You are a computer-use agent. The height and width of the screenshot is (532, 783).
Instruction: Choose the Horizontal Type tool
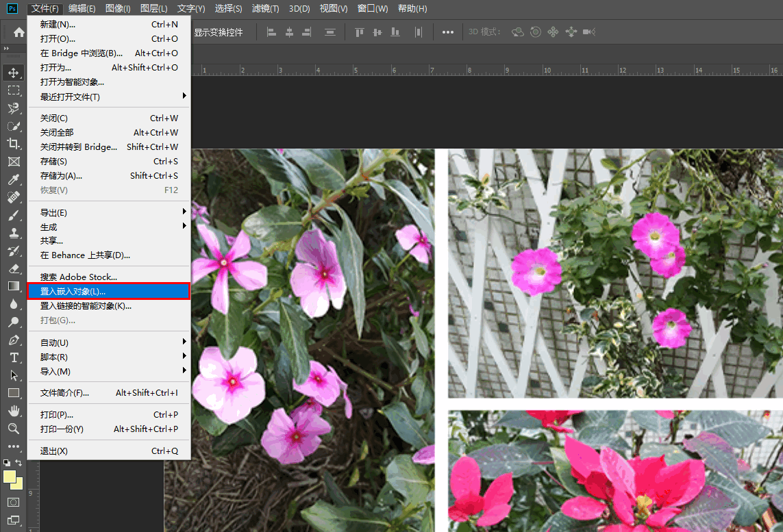coord(13,357)
